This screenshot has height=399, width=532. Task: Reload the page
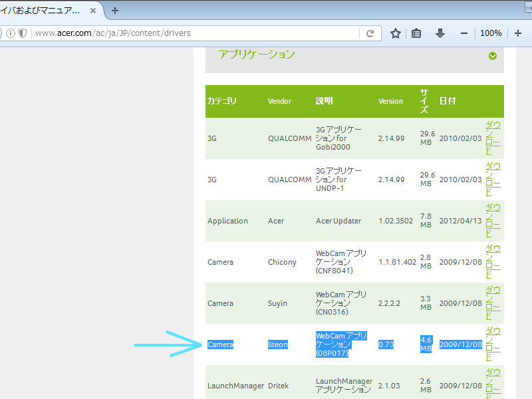(370, 33)
